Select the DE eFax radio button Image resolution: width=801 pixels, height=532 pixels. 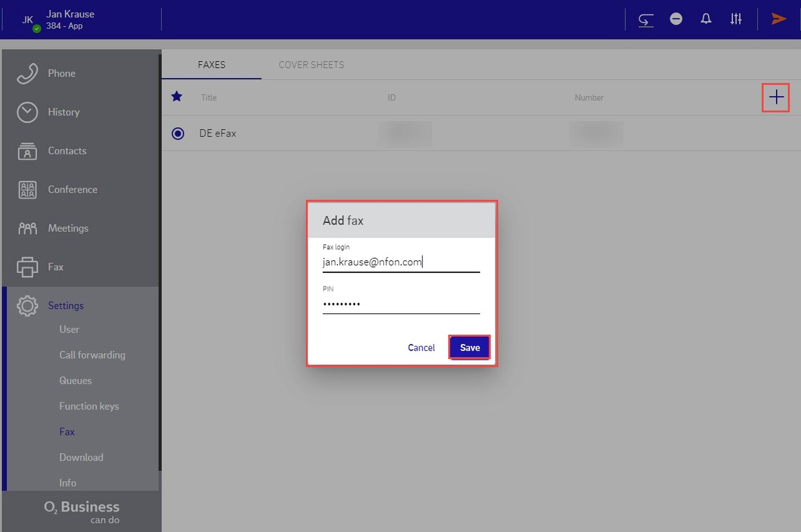point(178,133)
